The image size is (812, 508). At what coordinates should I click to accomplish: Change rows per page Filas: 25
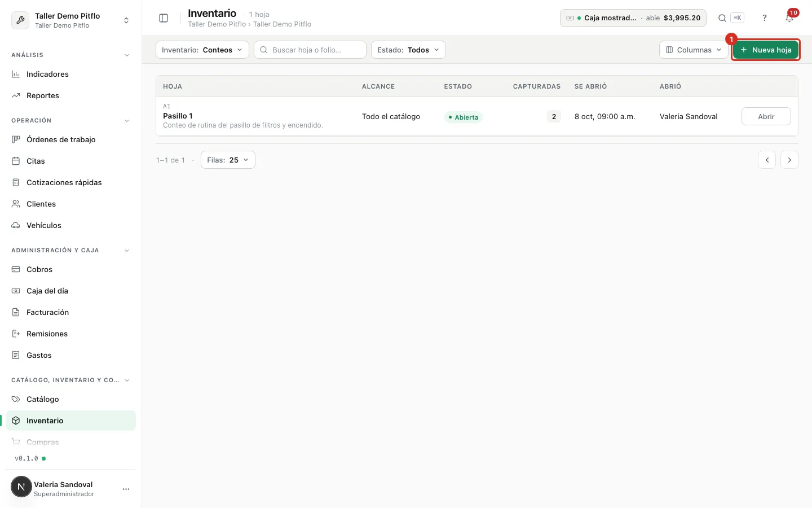click(x=228, y=160)
